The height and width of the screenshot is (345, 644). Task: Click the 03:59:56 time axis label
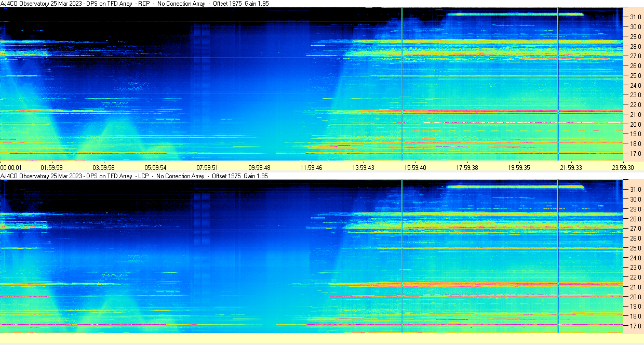coord(103,167)
